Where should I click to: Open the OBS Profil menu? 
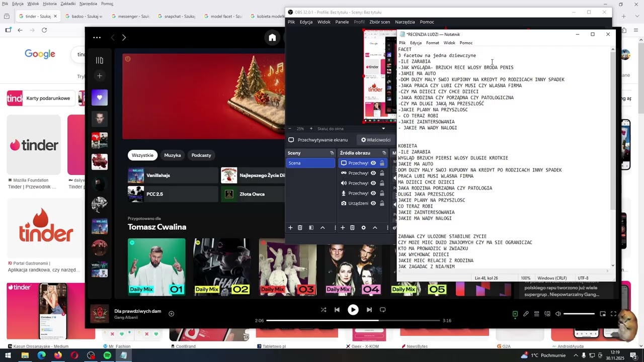click(359, 22)
